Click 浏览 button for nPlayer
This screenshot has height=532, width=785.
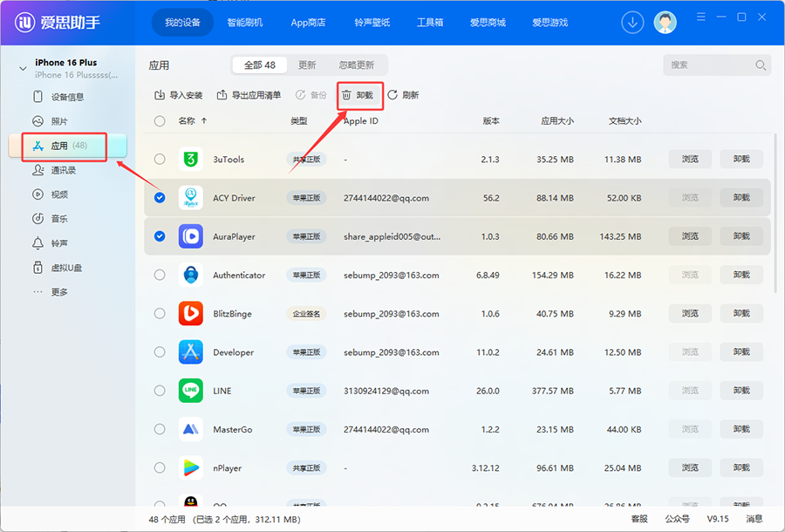coord(690,467)
